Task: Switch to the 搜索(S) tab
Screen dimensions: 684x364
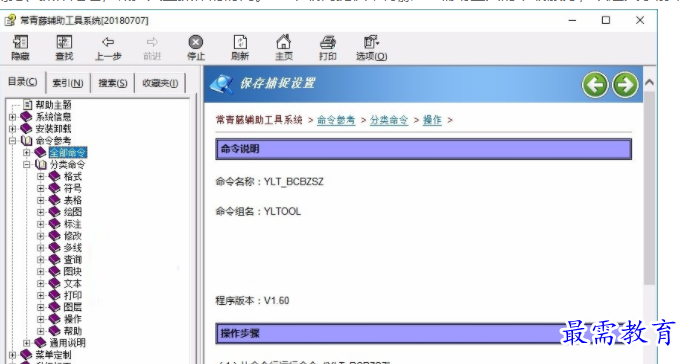Action: tap(113, 83)
